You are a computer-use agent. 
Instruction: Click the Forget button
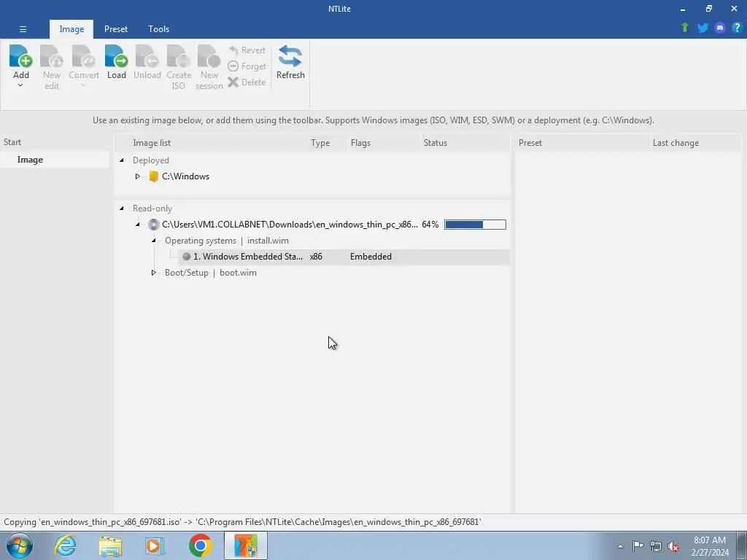click(247, 66)
